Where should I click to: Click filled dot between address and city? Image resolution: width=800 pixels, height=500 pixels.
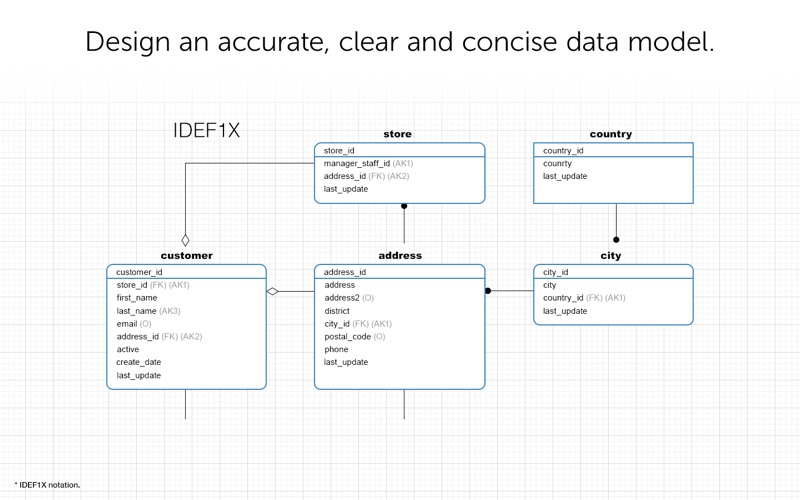coord(488,291)
